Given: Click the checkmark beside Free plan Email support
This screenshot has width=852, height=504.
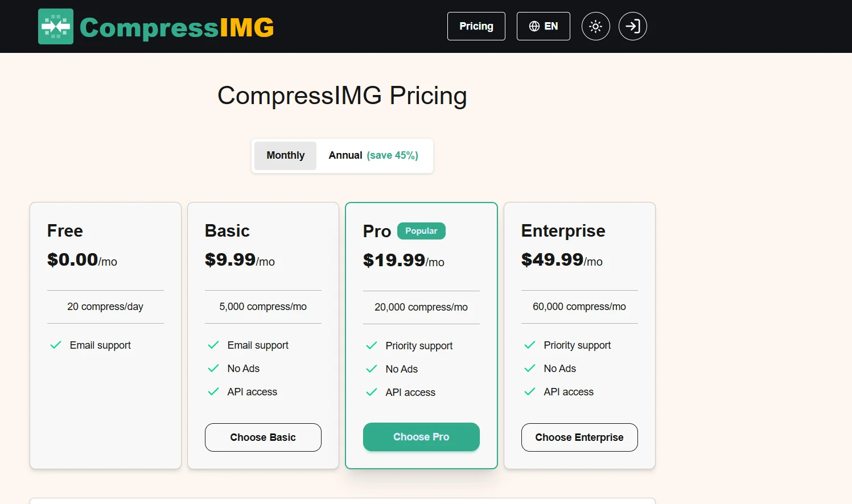Looking at the screenshot, I should 56,345.
